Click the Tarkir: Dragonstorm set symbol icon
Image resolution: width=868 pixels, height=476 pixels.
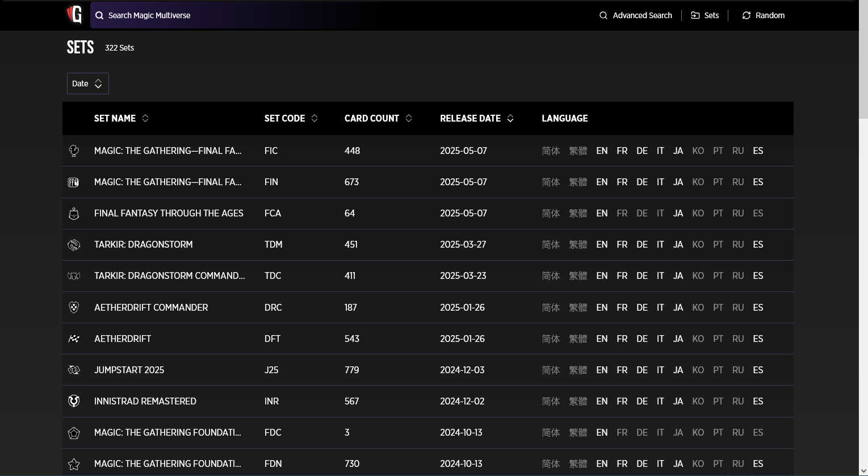pos(74,244)
